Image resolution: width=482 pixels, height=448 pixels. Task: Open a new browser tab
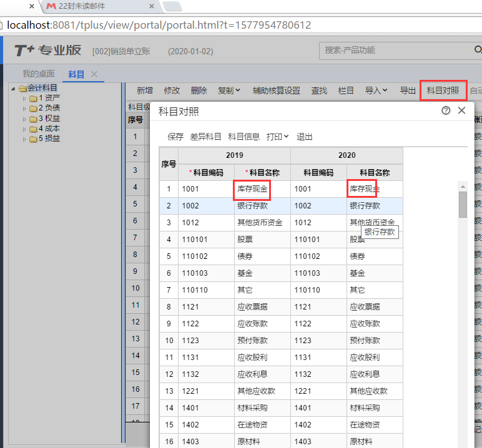(x=172, y=6)
